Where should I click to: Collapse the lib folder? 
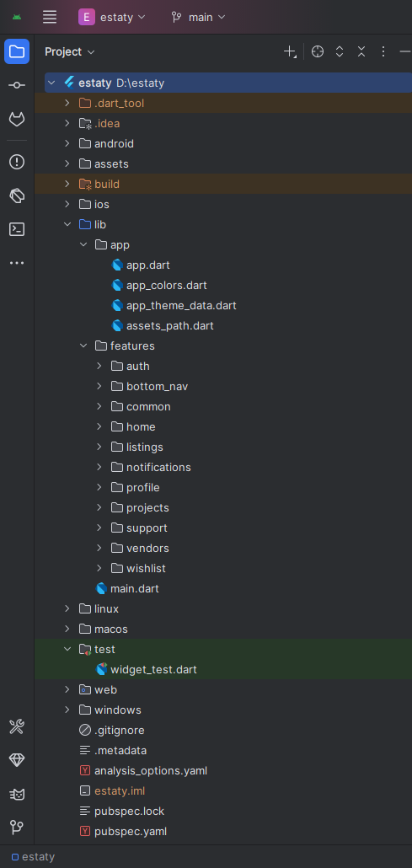coord(67,224)
